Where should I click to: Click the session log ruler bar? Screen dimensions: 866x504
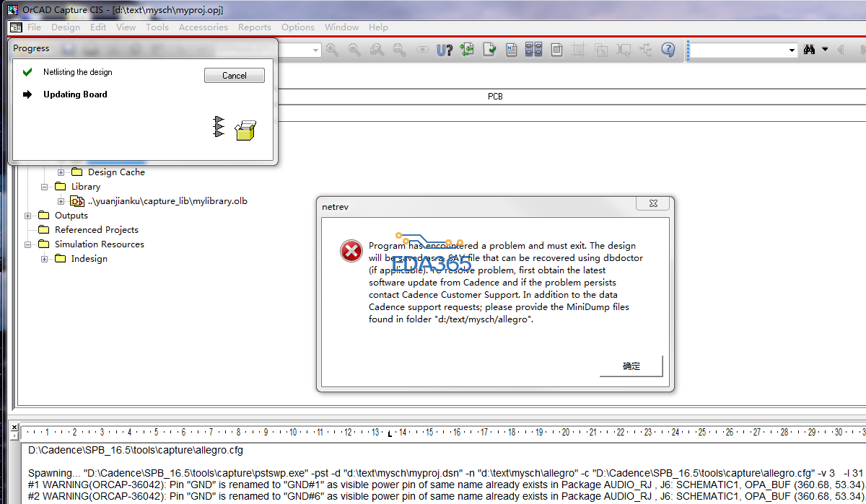(444, 433)
